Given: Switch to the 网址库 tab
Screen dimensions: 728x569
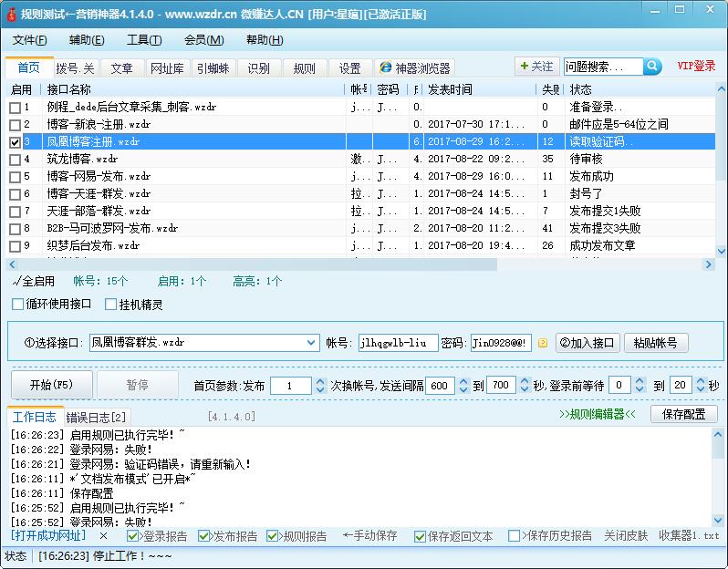Looking at the screenshot, I should (x=167, y=68).
